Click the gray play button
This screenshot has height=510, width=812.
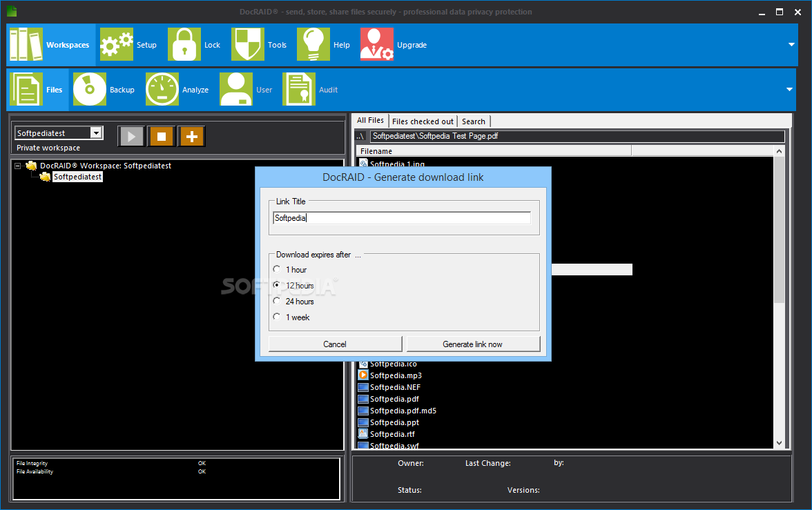(131, 137)
